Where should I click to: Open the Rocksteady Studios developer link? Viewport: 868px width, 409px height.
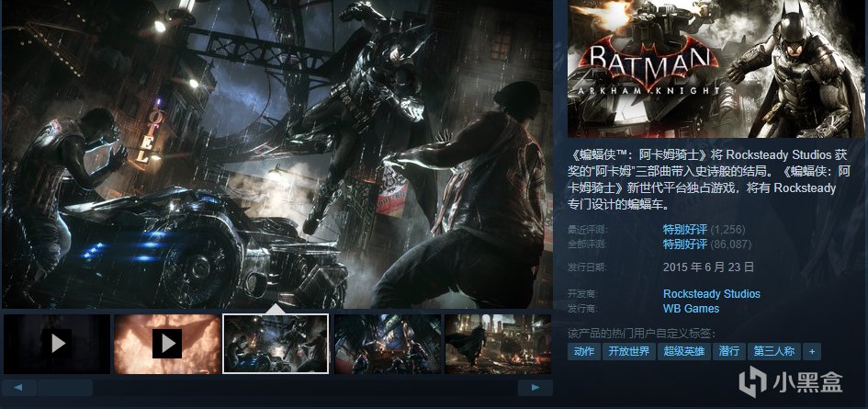[x=711, y=294]
